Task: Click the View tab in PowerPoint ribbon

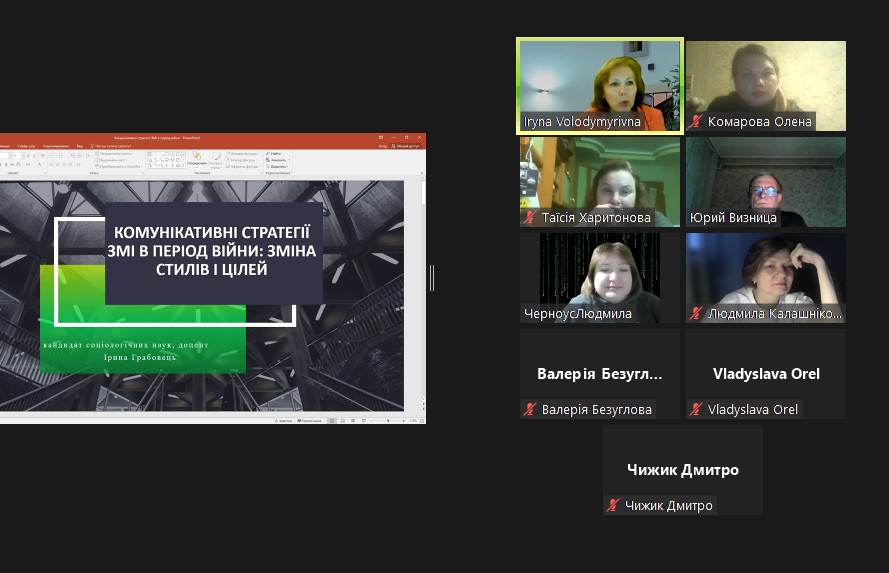Action: click(x=79, y=146)
